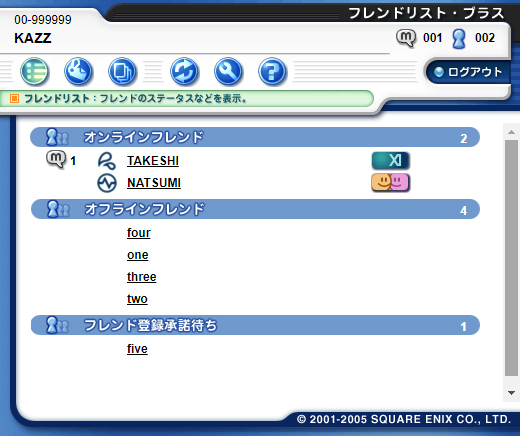520x436 pixels.
Task: Open unread message bubble beside TAKESHI
Action: [56, 160]
